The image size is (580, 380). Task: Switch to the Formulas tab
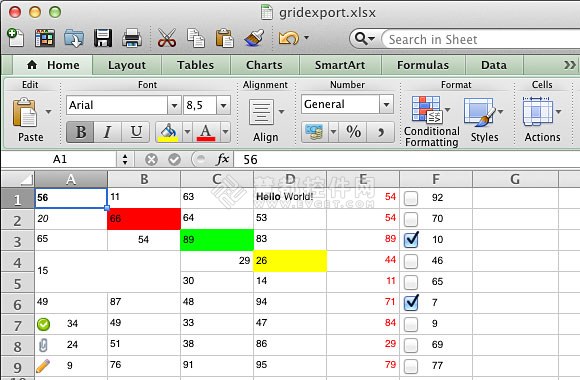coord(423,65)
